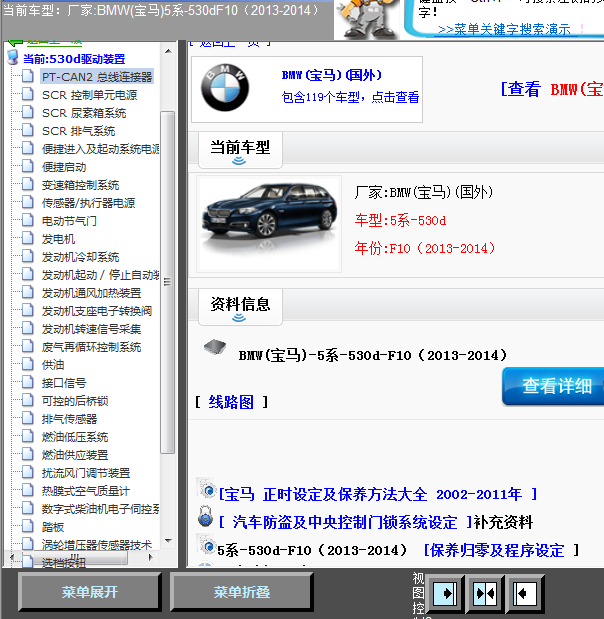Screen dimensions: 604x619
Task: Open 发动机转速信号采集 item
Action: (x=92, y=329)
